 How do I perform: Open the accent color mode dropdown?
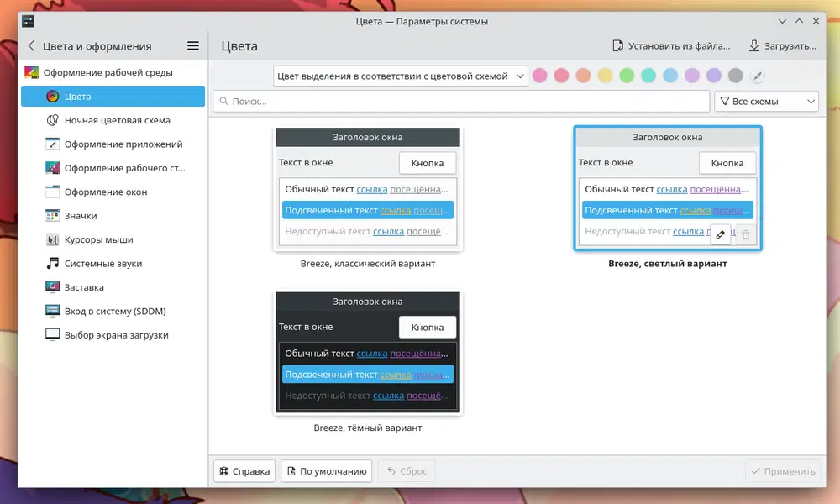click(400, 76)
